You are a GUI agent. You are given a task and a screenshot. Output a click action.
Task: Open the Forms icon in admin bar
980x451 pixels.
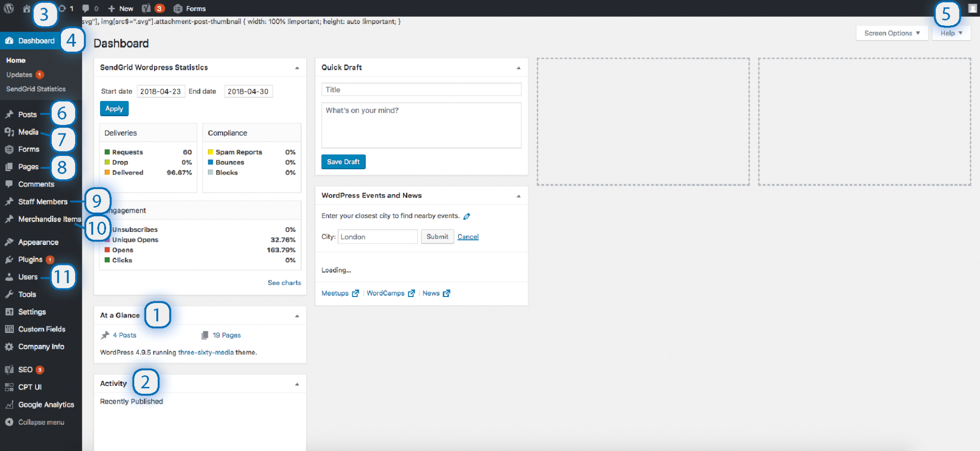pyautogui.click(x=178, y=9)
